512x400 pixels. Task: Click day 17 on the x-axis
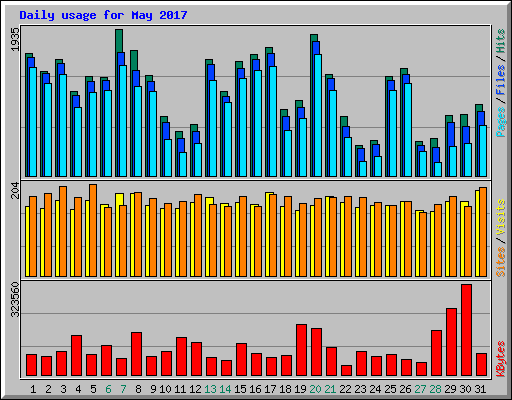[x=270, y=389]
